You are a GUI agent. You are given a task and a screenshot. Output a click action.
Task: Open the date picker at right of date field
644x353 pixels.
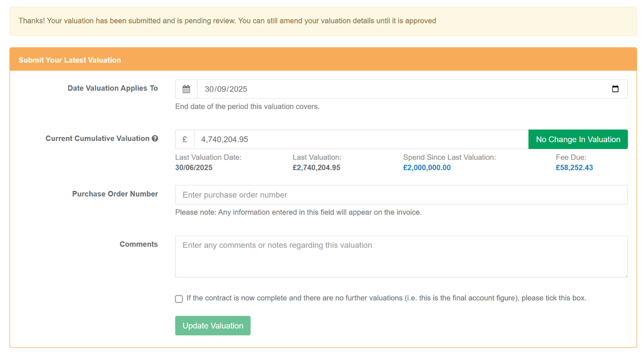pos(615,89)
